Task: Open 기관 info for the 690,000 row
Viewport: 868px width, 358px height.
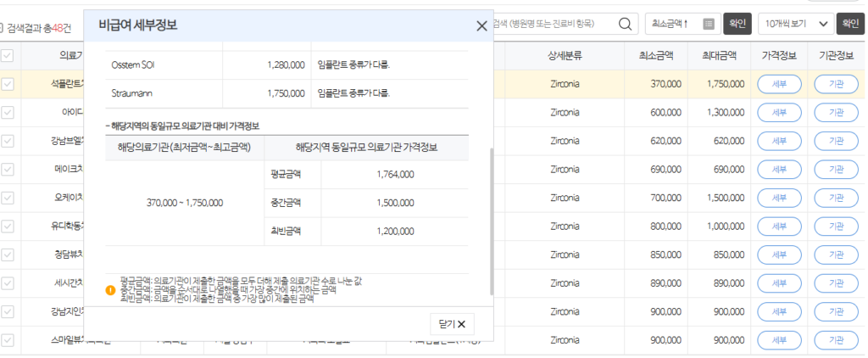Action: click(x=836, y=170)
